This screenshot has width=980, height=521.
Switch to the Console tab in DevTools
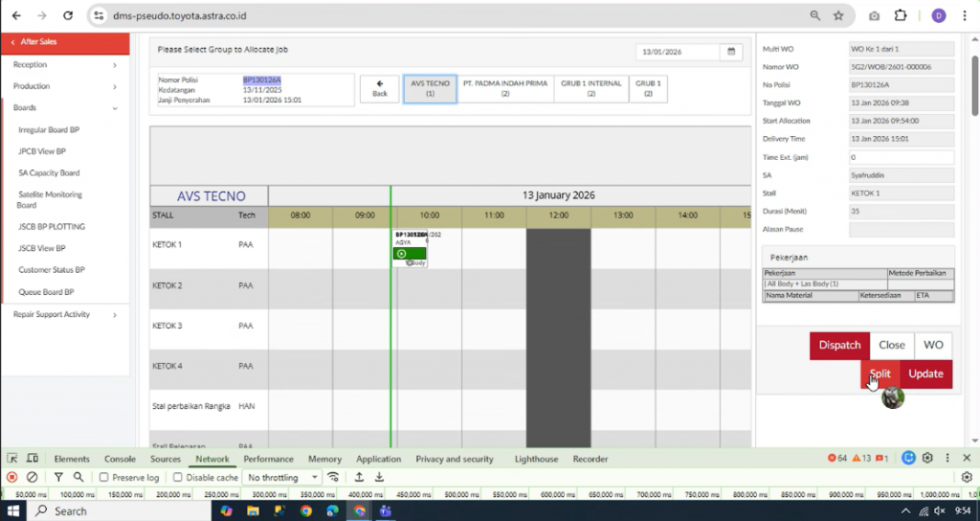point(120,459)
